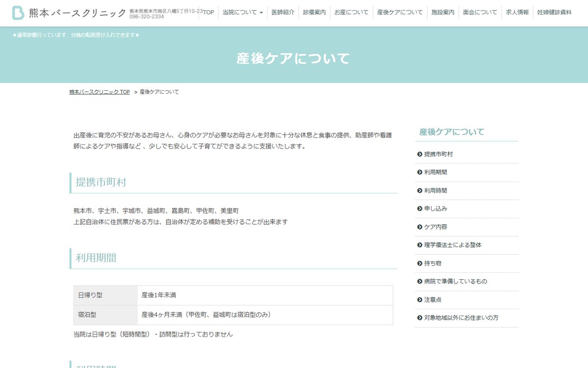The height and width of the screenshot is (368, 588).
Task: Click the 産後ケアについて sidebar heading
Action: (x=452, y=131)
